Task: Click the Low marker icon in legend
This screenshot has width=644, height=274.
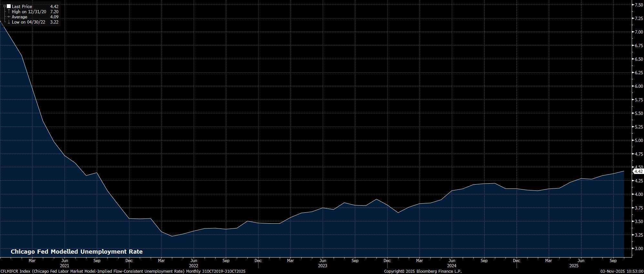Action: click(x=9, y=22)
